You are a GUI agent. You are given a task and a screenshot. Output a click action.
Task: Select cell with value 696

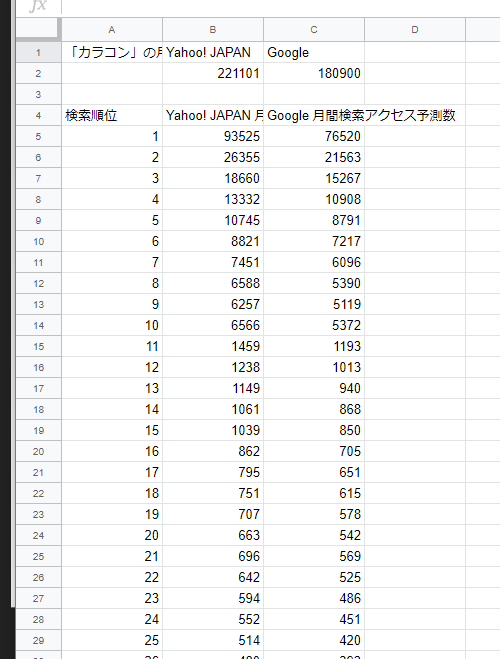(x=213, y=556)
